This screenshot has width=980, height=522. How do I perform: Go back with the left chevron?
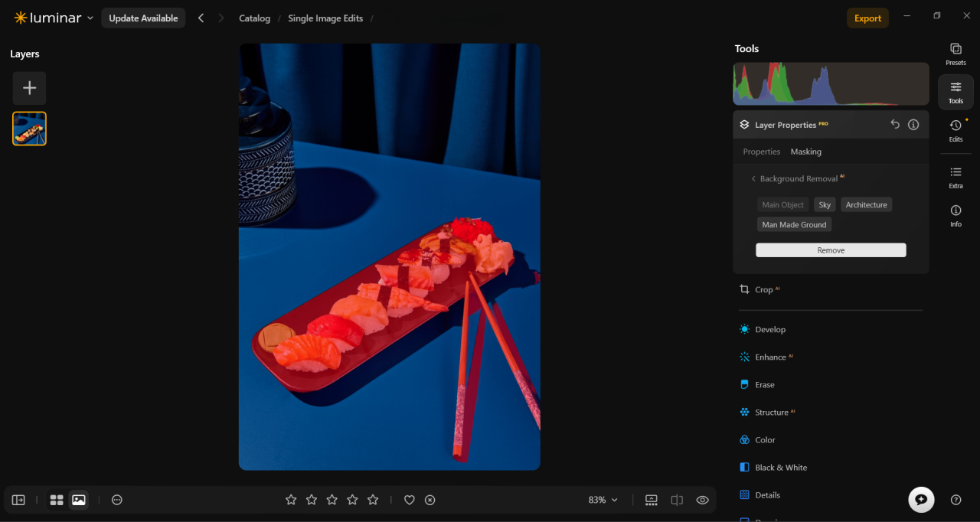point(201,18)
